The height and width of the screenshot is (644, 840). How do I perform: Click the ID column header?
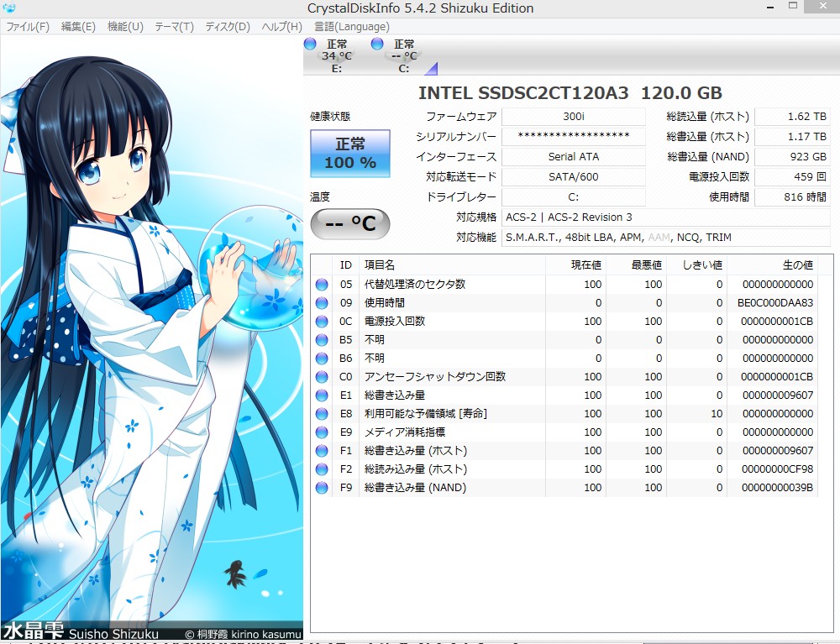[x=345, y=265]
